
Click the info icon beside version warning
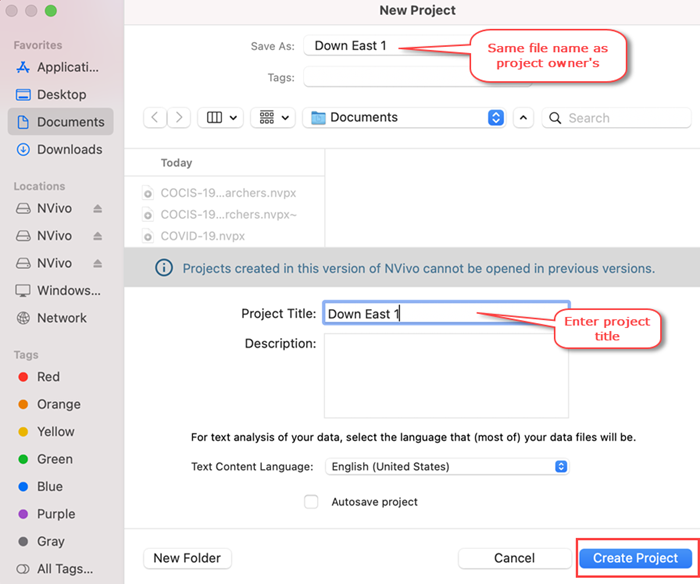click(x=164, y=268)
